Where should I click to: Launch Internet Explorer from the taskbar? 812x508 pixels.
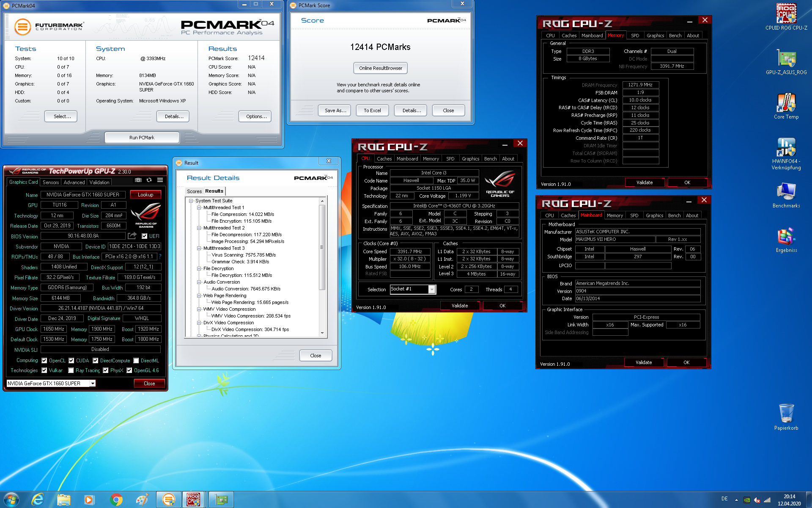point(38,500)
